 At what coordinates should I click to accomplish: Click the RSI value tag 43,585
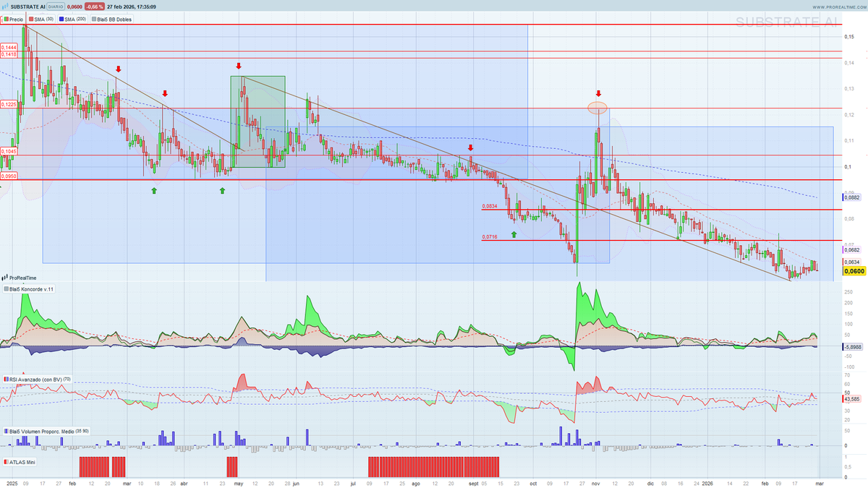[x=853, y=399]
